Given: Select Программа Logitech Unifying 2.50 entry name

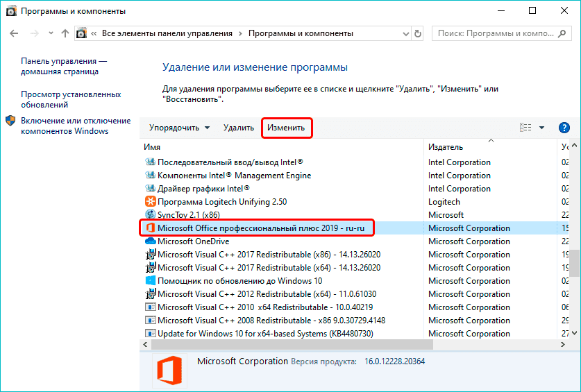Looking at the screenshot, I should [x=222, y=202].
